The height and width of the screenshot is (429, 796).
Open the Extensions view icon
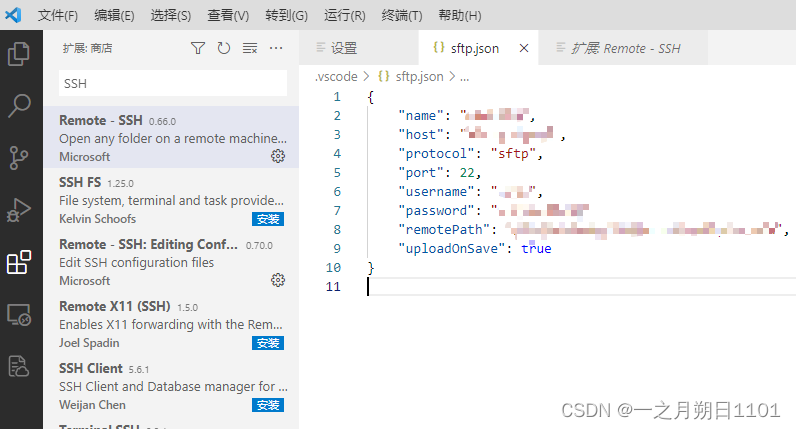pos(19,262)
